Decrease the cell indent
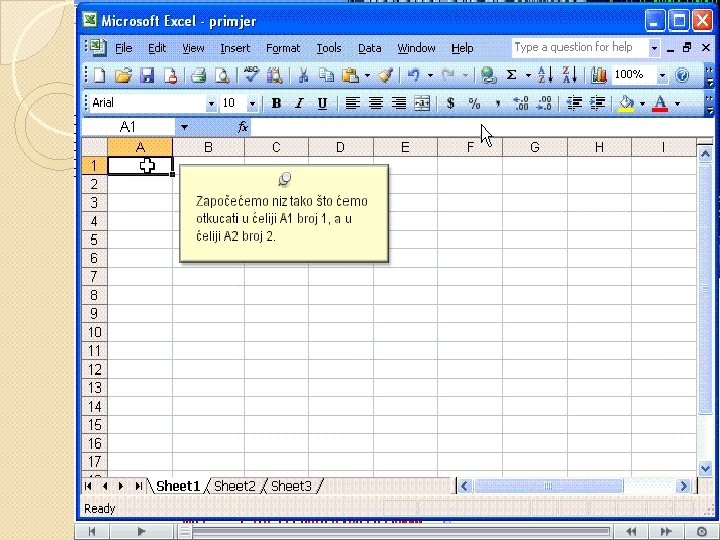 (574, 104)
